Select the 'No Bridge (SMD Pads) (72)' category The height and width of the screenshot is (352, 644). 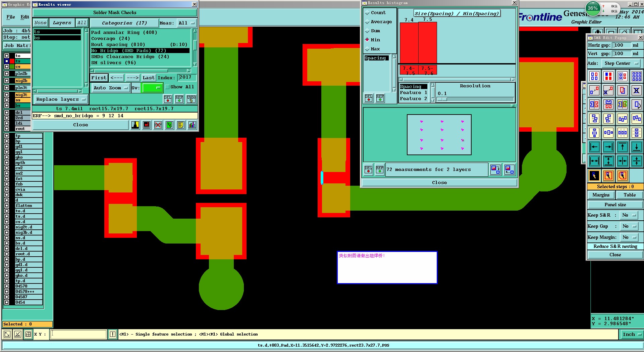(140, 51)
